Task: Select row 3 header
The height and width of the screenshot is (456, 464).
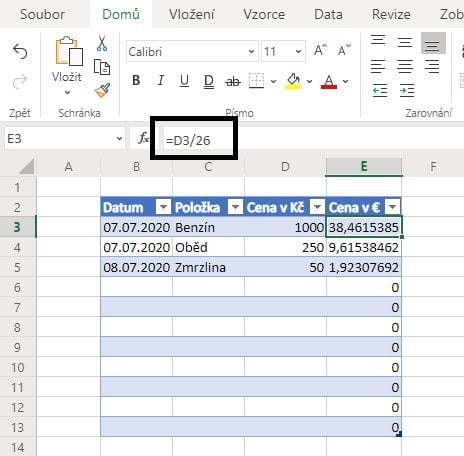Action: click(17, 227)
